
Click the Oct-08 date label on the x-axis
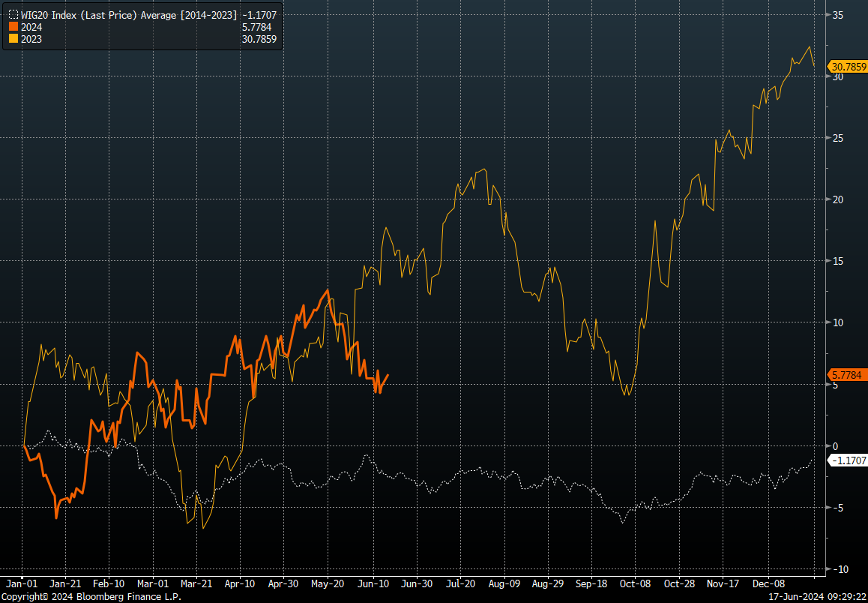click(636, 583)
